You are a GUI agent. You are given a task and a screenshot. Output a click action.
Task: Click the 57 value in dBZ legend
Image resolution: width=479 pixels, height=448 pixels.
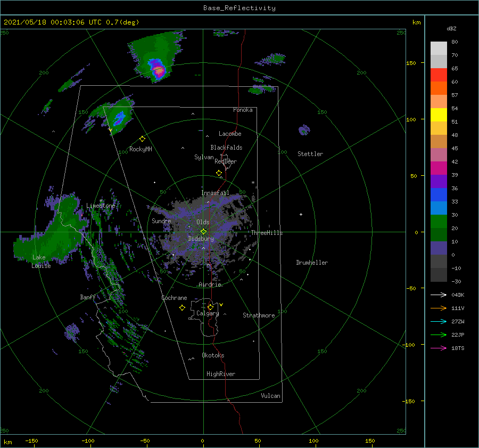pos(455,95)
